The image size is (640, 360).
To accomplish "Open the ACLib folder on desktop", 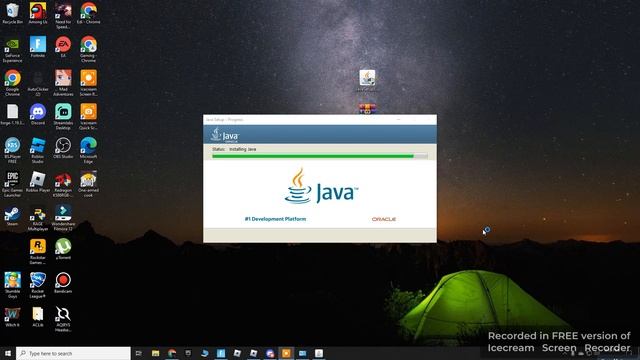I will pyautogui.click(x=38, y=316).
